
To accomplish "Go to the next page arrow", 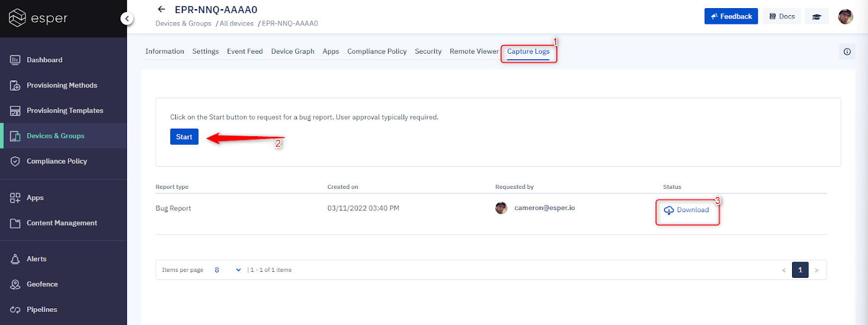I will (x=816, y=270).
